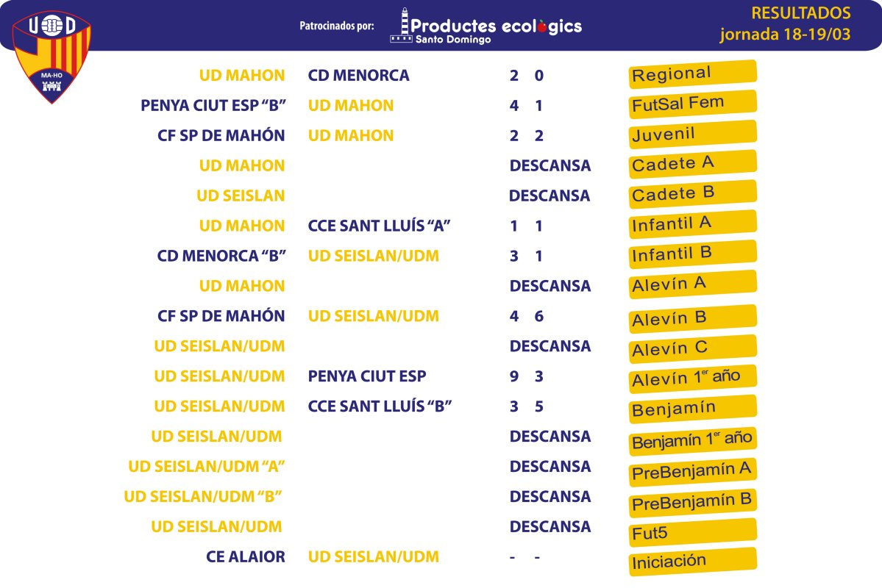Click the UD Mahon club crest logo
The width and height of the screenshot is (882, 588).
pyautogui.click(x=51, y=57)
